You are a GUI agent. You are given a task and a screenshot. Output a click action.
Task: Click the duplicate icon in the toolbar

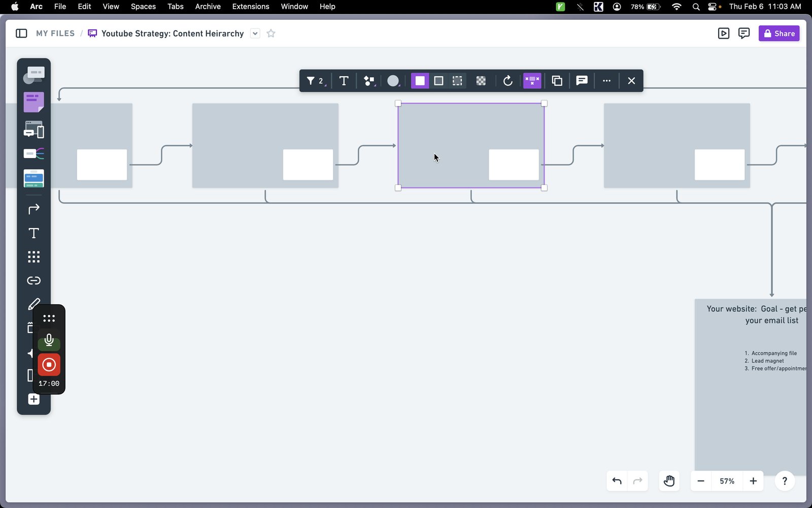point(557,81)
